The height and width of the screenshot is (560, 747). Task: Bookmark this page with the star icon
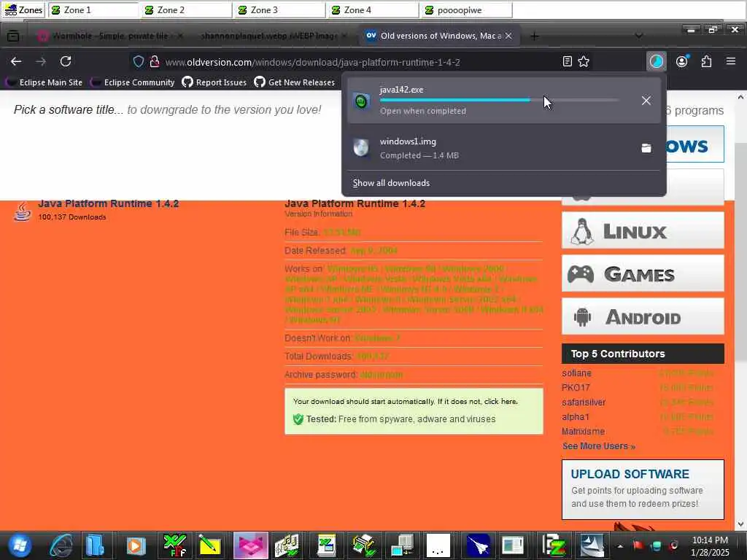click(x=584, y=61)
